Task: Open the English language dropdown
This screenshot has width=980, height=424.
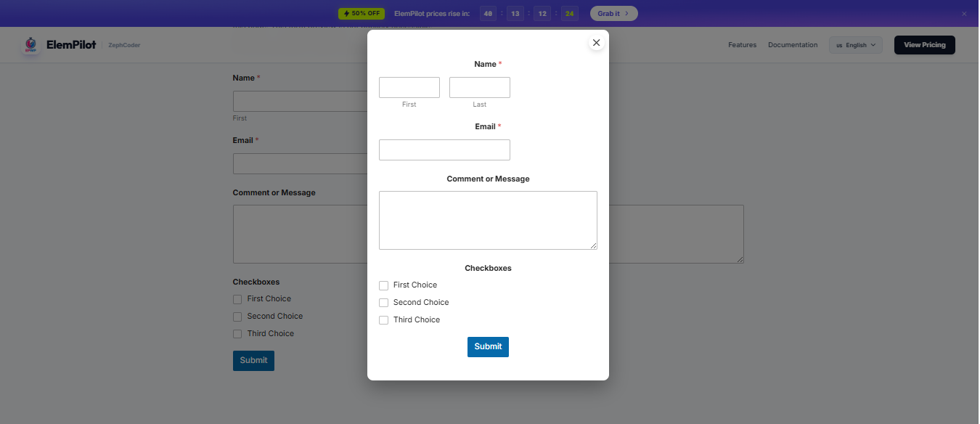Action: (856, 45)
